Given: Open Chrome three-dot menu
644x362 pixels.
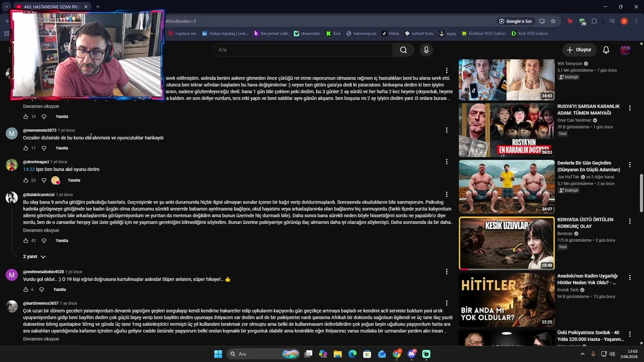Looking at the screenshot, I should click(636, 21).
